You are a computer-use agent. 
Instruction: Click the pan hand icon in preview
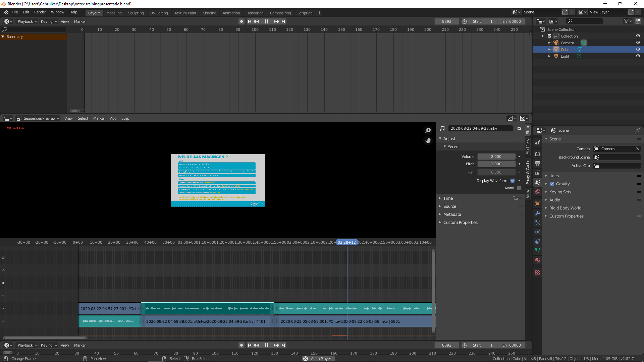tap(428, 140)
